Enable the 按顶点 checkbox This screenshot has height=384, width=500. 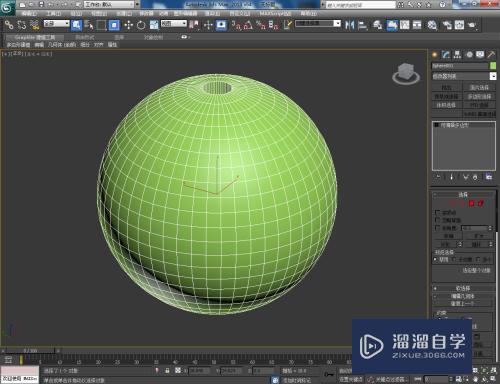point(438,212)
